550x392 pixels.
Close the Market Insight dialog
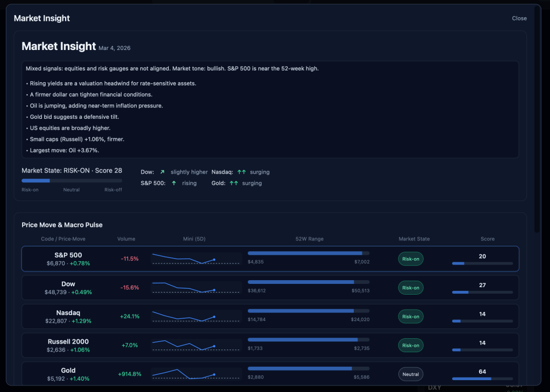[519, 18]
